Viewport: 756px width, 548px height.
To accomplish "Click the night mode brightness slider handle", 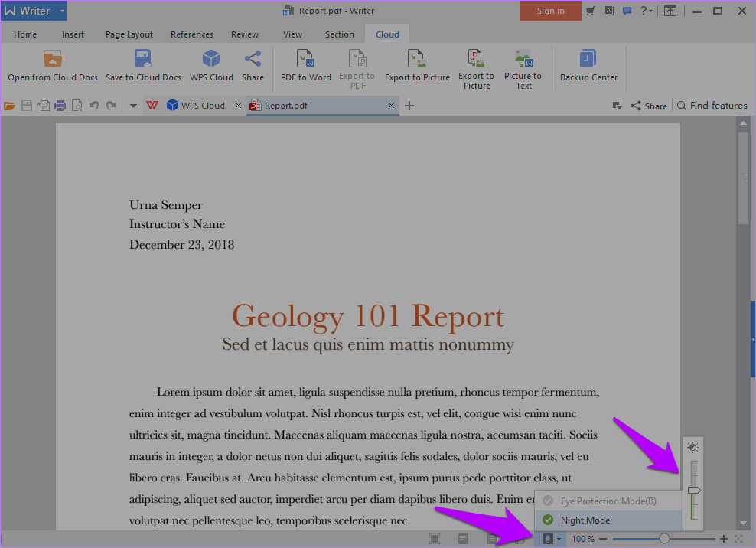I will click(x=694, y=490).
